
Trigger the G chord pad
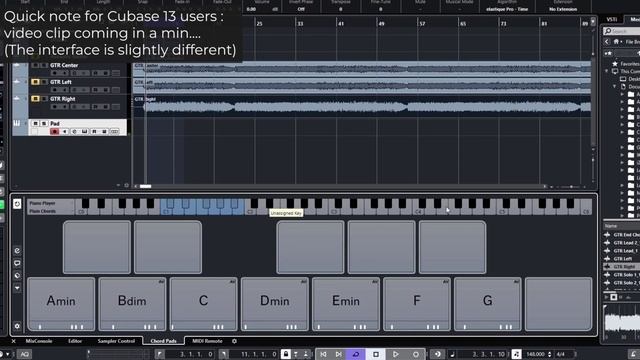(x=488, y=304)
